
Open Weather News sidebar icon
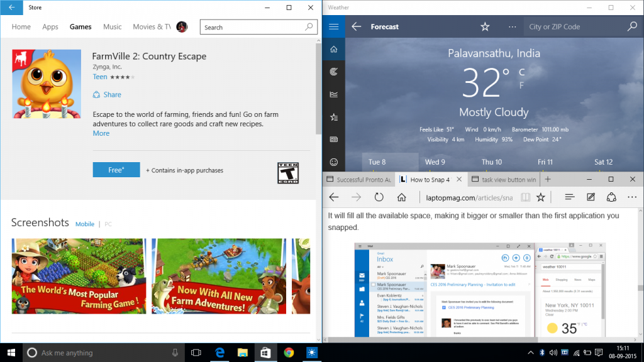click(333, 140)
